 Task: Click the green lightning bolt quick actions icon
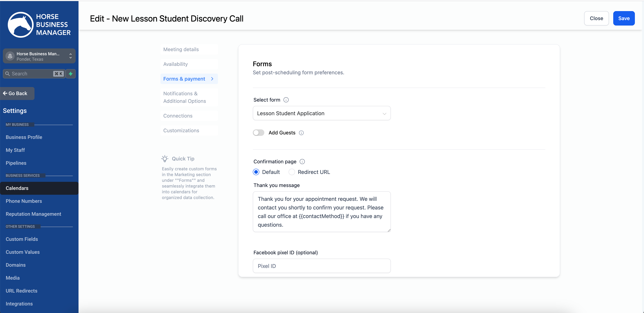coord(71,74)
